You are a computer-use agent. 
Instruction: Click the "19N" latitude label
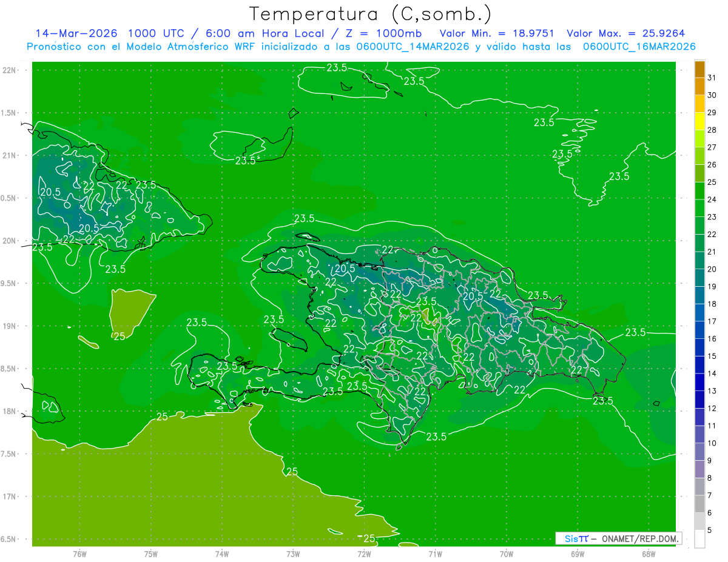click(x=9, y=326)
